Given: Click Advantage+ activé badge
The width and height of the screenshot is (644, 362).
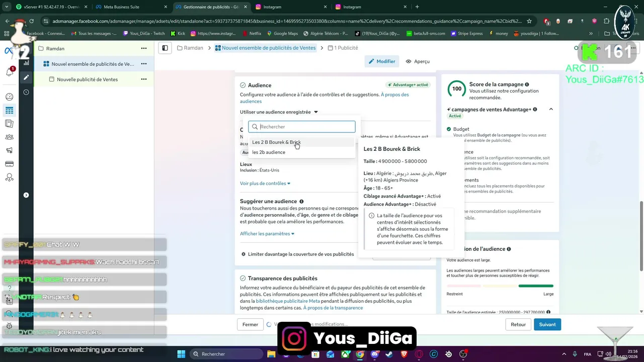Looking at the screenshot, I should pyautogui.click(x=408, y=85).
